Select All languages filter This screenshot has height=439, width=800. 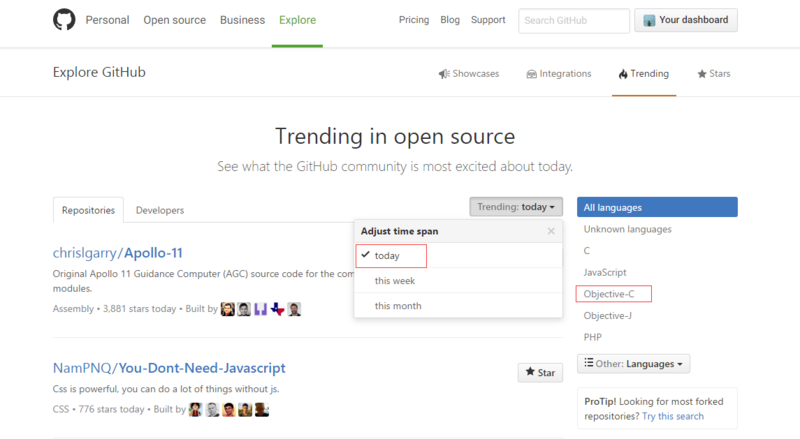tap(657, 207)
